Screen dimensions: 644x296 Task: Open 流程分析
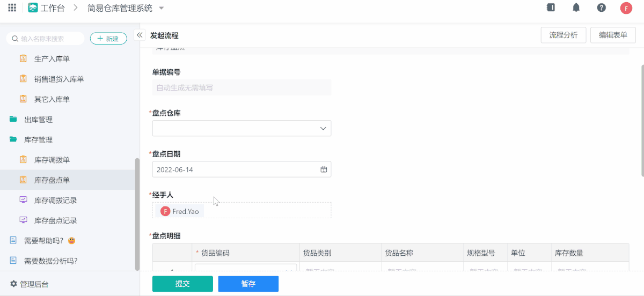tap(563, 35)
